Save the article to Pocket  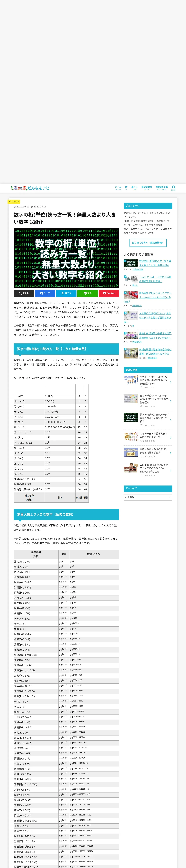(x=109, y=294)
